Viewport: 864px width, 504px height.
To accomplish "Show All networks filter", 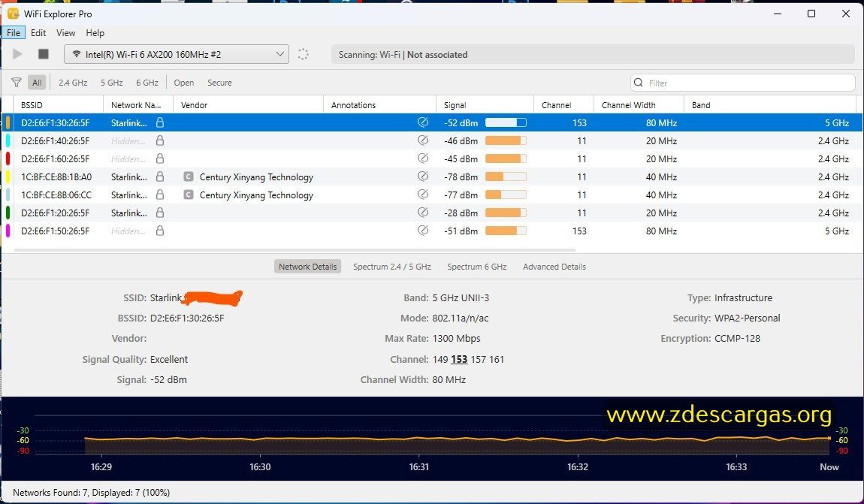I will pyautogui.click(x=37, y=83).
